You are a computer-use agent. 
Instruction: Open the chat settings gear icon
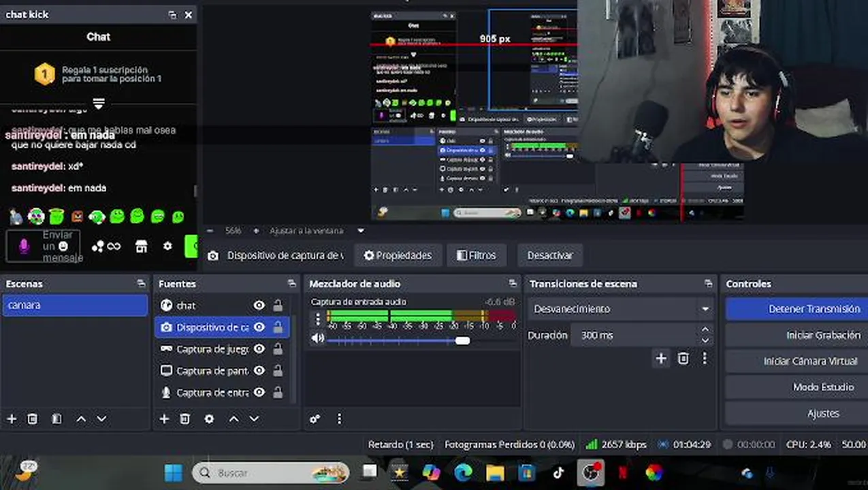click(x=167, y=246)
